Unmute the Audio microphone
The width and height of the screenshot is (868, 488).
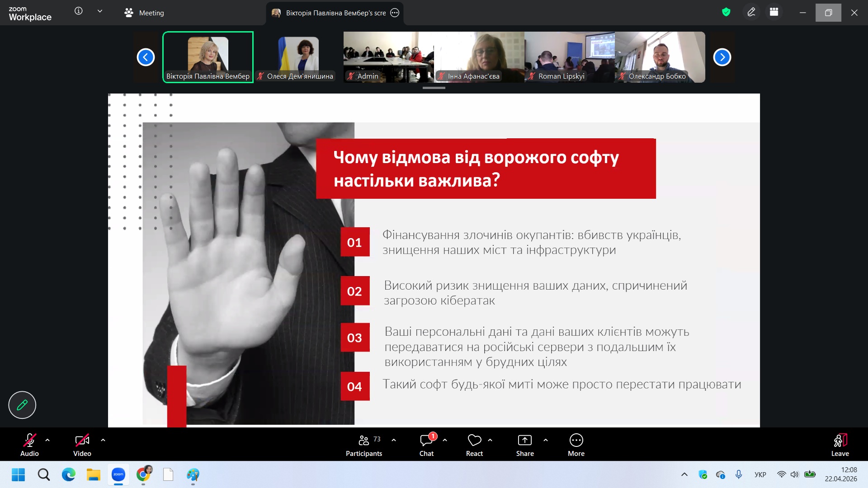(29, 445)
